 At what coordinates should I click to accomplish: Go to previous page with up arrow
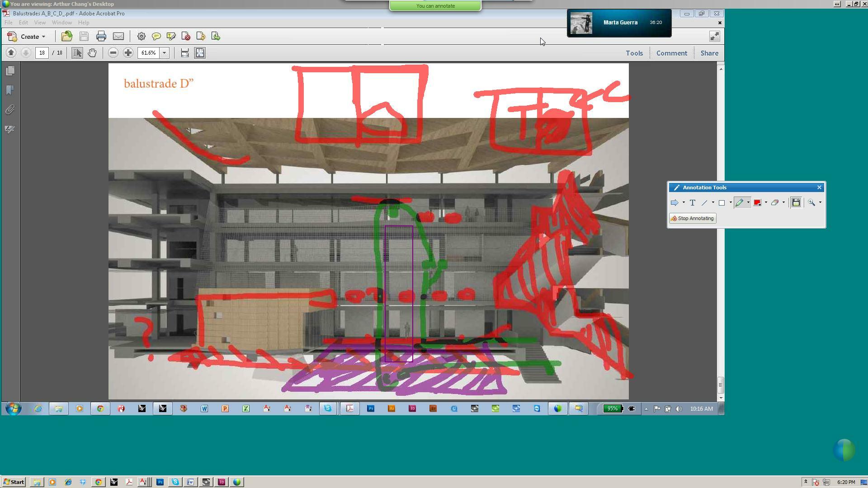click(11, 53)
